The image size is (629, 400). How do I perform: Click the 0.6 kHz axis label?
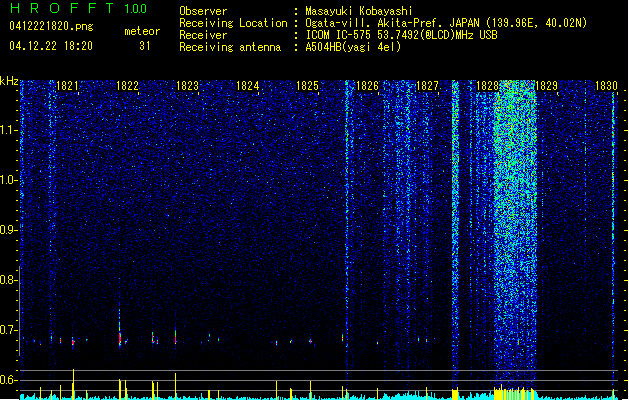[x=9, y=380]
